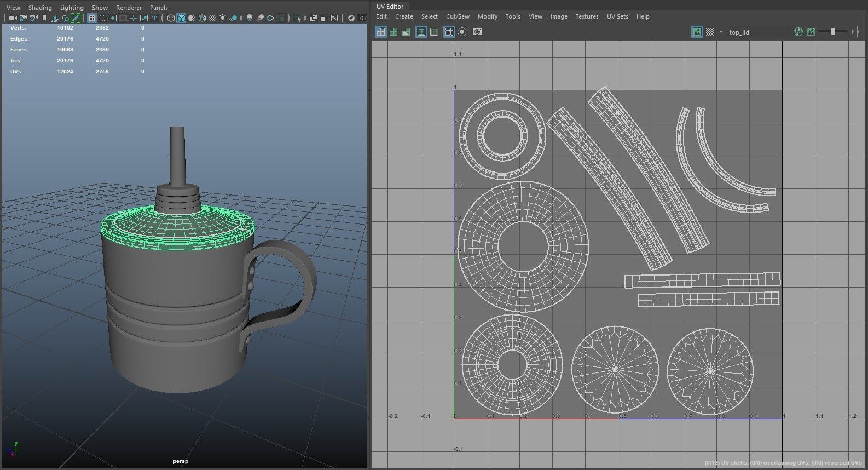This screenshot has height=470, width=868.
Task: Open UV Editor Create menu
Action: [x=404, y=16]
